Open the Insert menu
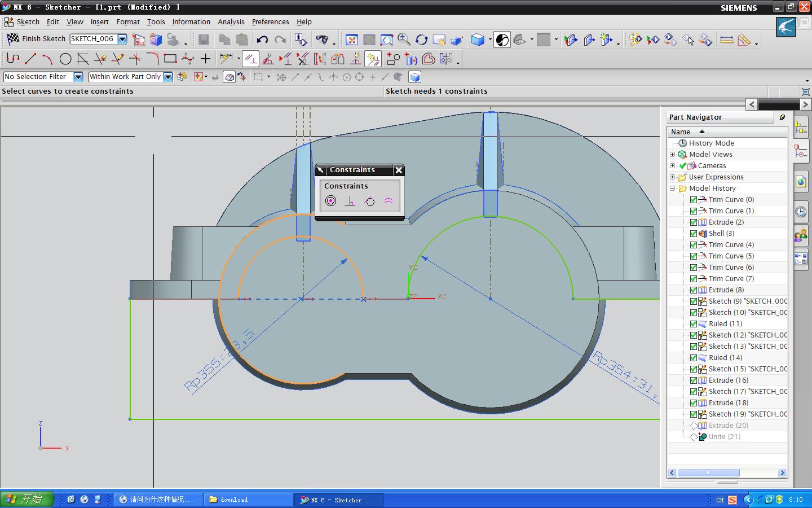This screenshot has height=508, width=812. coord(99,22)
